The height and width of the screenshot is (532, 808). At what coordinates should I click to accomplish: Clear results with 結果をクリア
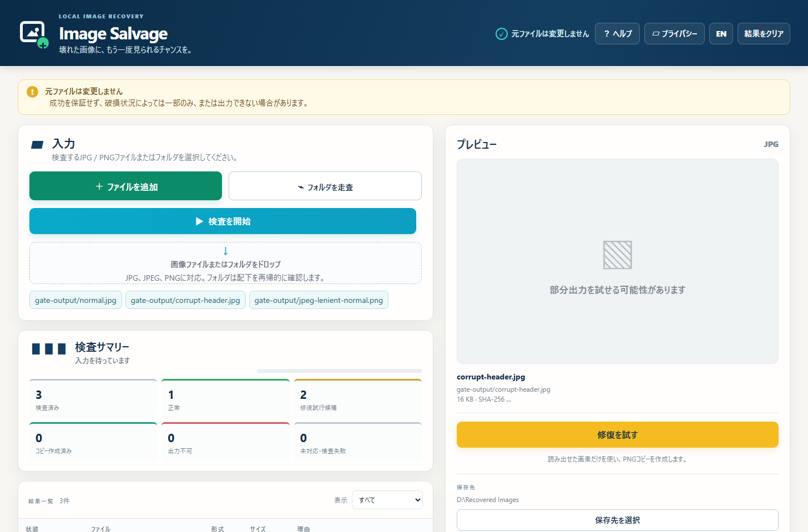764,34
